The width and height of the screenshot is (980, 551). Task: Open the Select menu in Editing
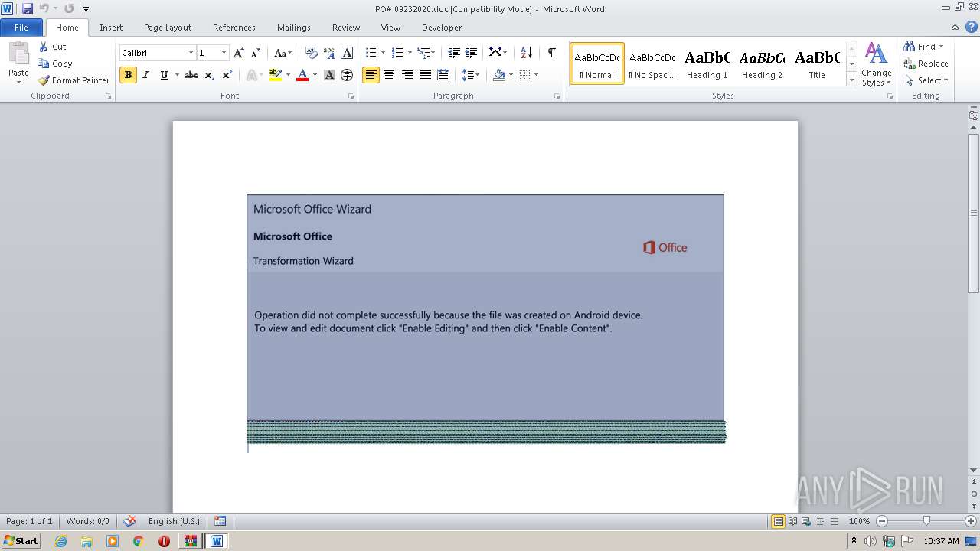926,80
